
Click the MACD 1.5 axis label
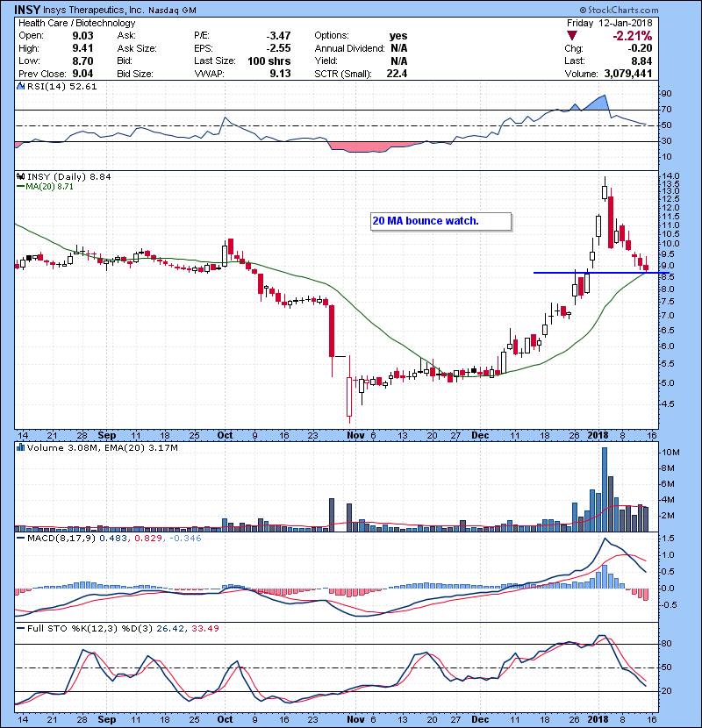(668, 539)
